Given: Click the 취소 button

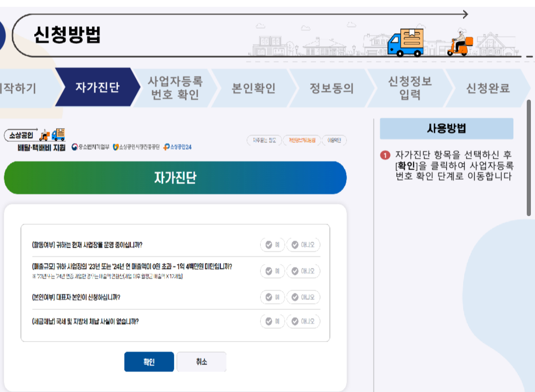Looking at the screenshot, I should click(201, 362).
